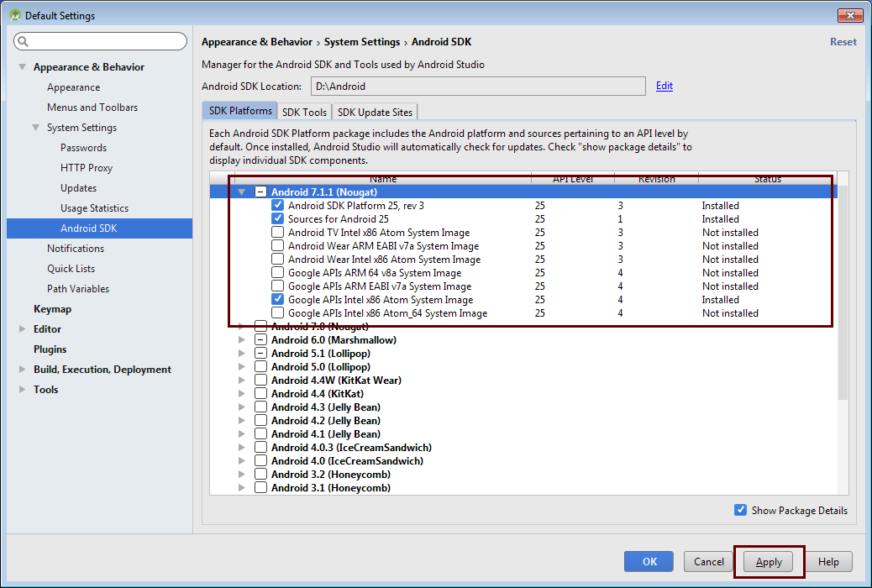Click the search magnifier icon
872x588 pixels.
point(24,42)
